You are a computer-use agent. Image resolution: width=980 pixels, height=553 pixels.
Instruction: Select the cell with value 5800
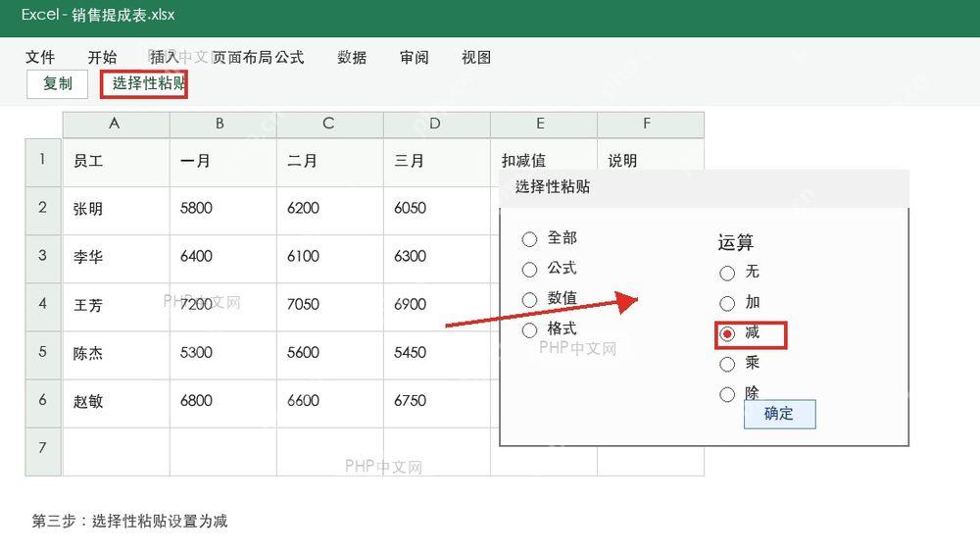click(223, 210)
